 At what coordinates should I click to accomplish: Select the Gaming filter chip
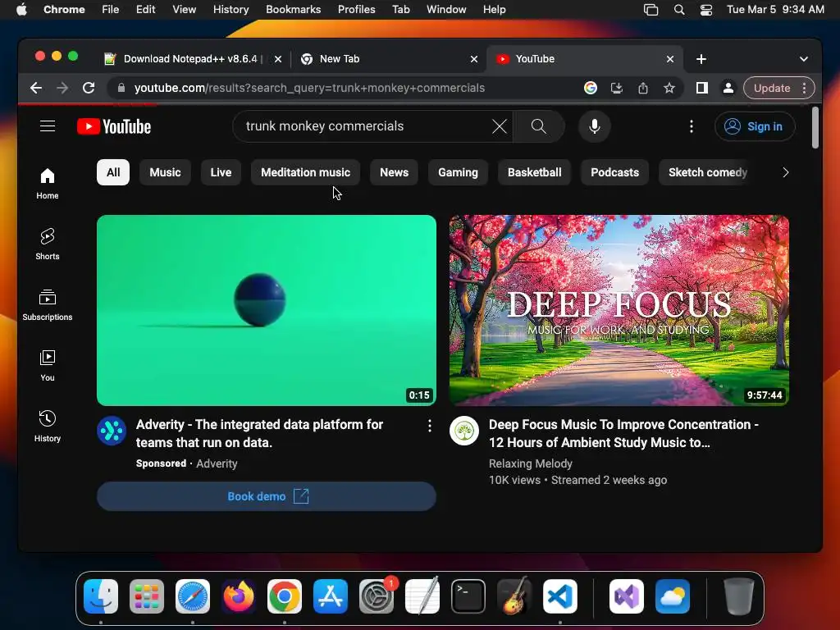tap(458, 172)
